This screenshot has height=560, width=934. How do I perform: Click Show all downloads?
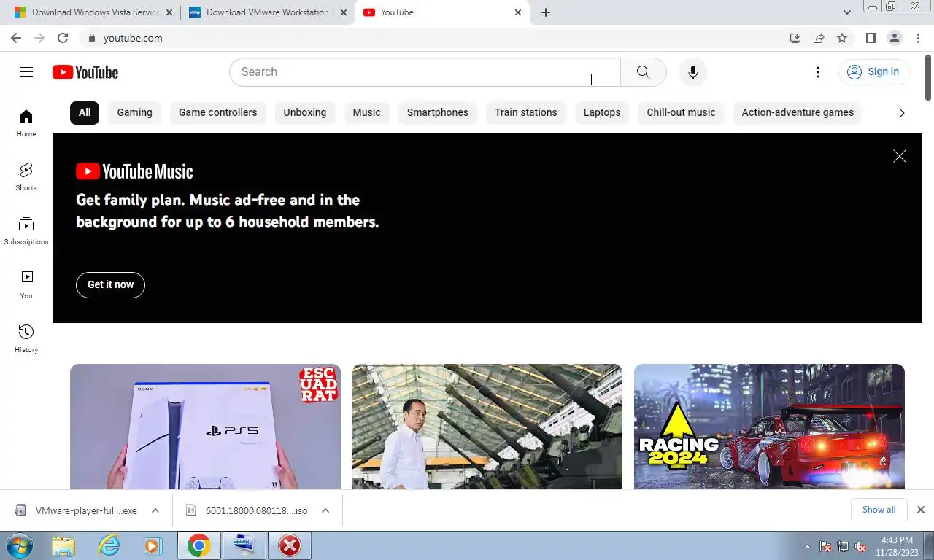pos(879,510)
